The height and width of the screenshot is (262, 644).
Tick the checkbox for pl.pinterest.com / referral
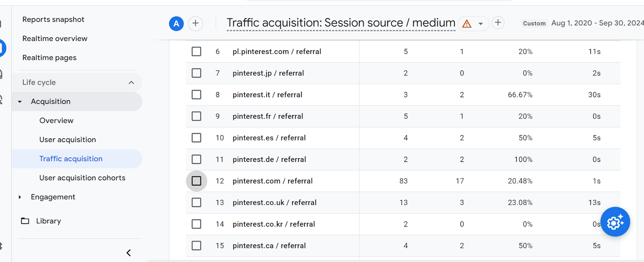coord(196,51)
